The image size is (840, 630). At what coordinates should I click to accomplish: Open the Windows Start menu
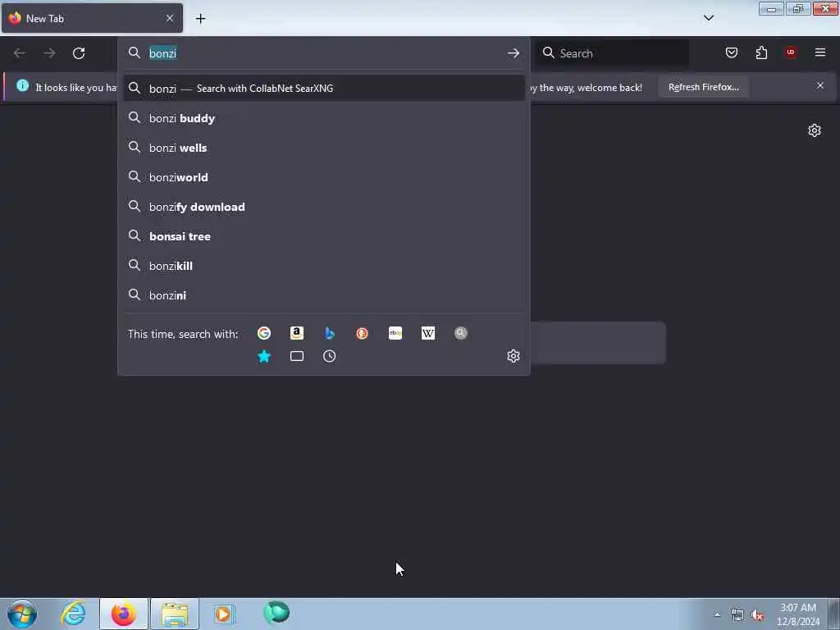pyautogui.click(x=22, y=614)
